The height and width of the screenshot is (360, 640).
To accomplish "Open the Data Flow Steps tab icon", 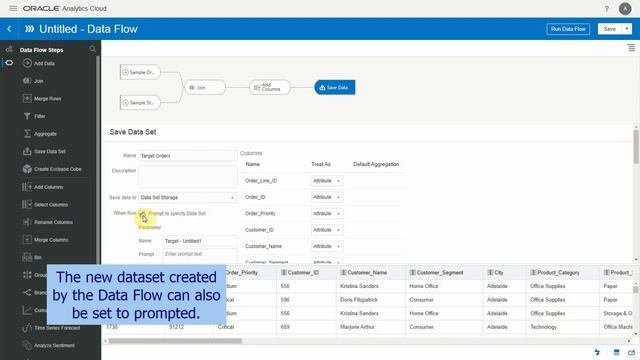I will [9, 63].
